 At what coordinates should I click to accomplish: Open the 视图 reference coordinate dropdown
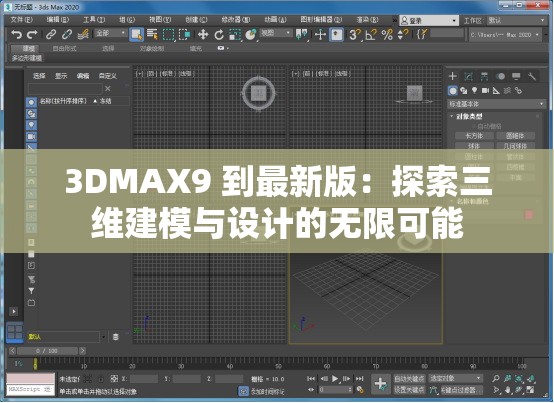click(276, 33)
